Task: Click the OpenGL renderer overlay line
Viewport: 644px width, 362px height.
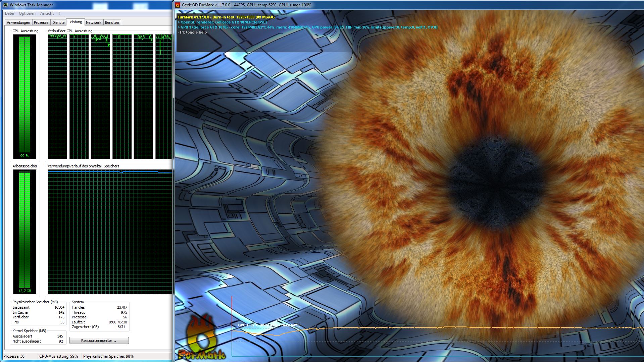Action: 222,22
